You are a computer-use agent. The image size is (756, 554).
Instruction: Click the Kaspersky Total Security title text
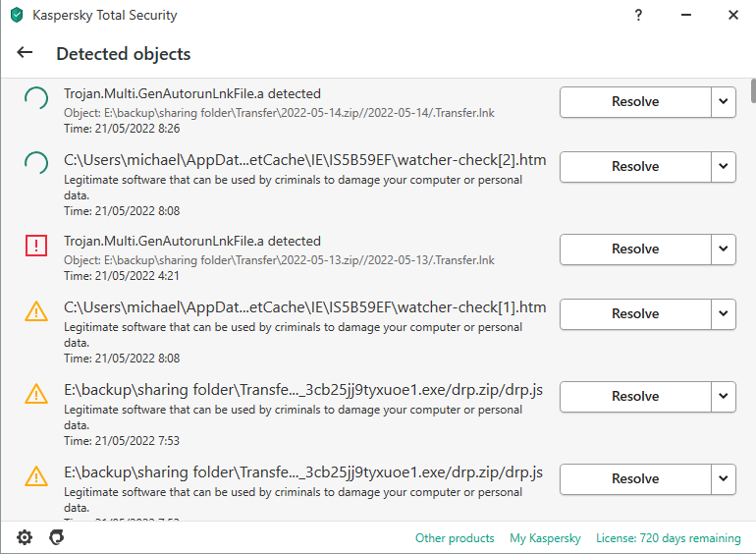[x=105, y=15]
